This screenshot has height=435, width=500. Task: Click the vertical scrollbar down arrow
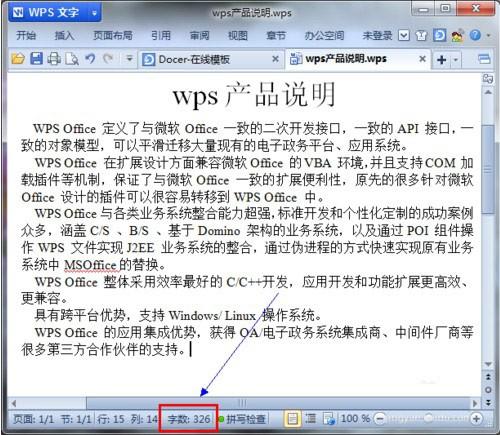coord(488,364)
